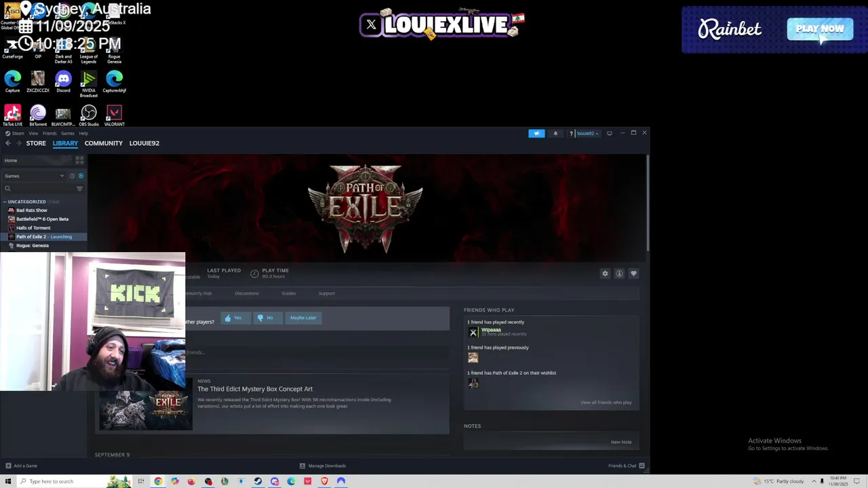Open the weather Partly cloudy widget
Image resolution: width=868 pixels, height=488 pixels.
tap(778, 481)
